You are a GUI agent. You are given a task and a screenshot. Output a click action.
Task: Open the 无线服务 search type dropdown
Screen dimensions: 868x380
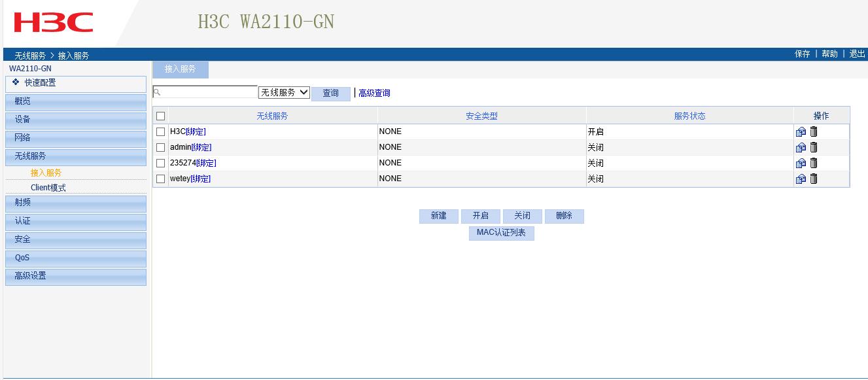point(285,92)
